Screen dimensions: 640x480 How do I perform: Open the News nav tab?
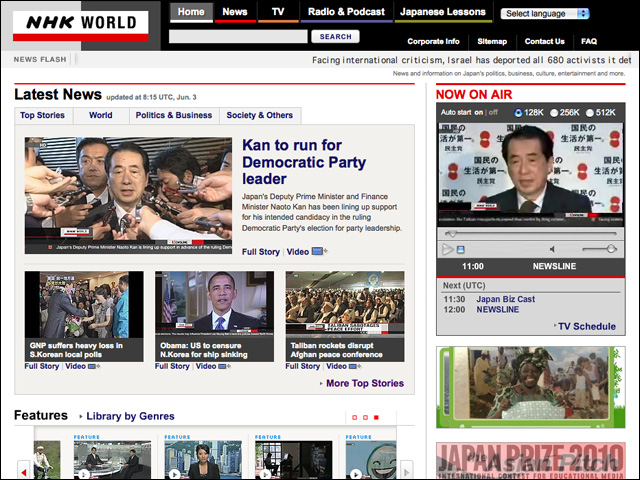(x=235, y=12)
